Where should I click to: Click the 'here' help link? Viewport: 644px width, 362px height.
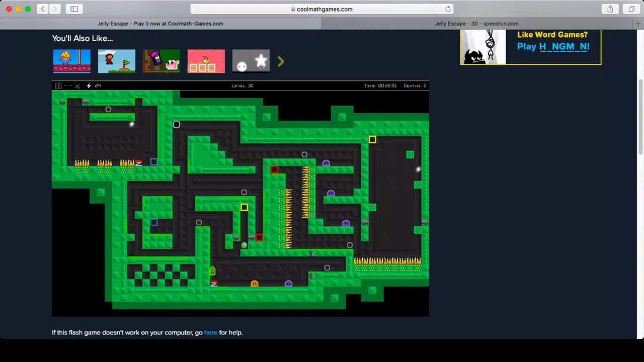coord(211,332)
